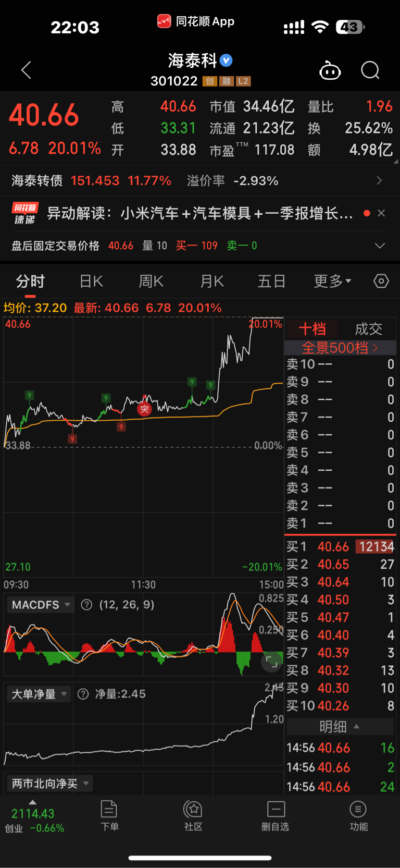Go back with the left arrow
Screen dimensions: 400x868
pos(26,70)
